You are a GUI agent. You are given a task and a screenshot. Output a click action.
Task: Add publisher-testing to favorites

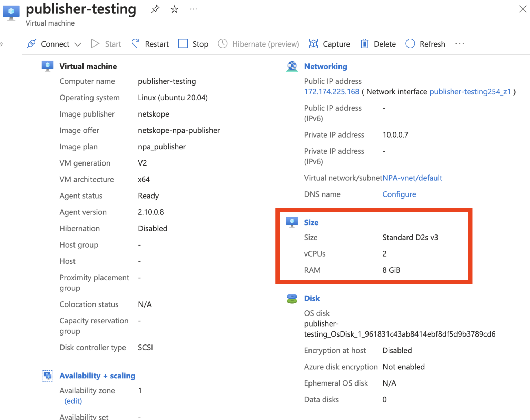point(174,9)
